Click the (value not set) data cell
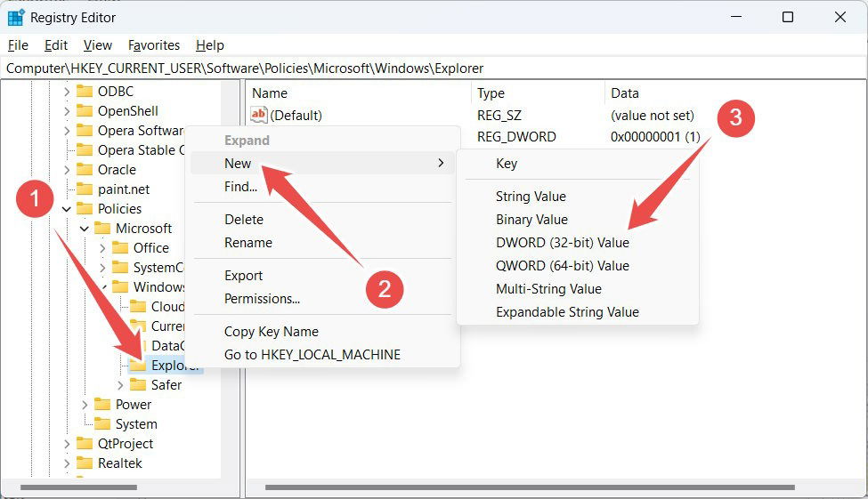868x499 pixels. tap(652, 115)
